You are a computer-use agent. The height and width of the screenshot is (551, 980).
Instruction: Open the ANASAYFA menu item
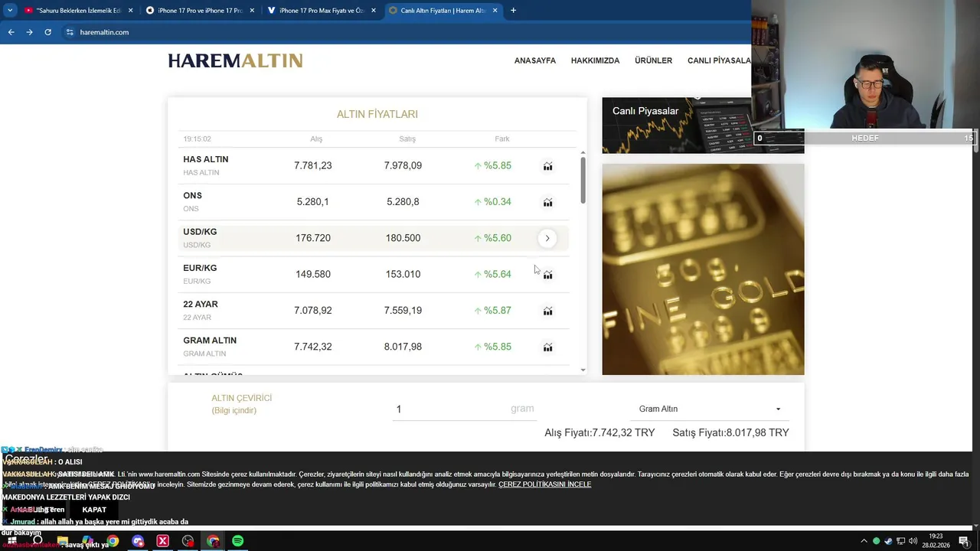coord(535,60)
